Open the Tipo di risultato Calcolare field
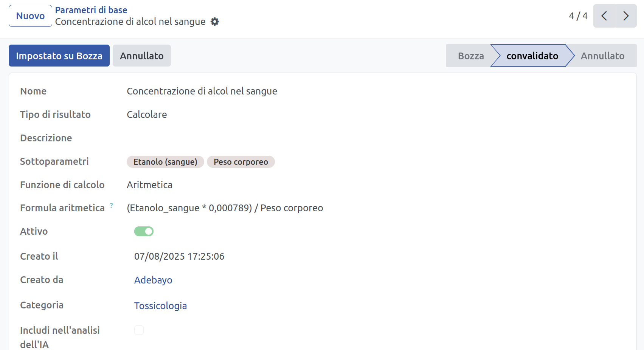This screenshot has height=350, width=644. coord(147,115)
